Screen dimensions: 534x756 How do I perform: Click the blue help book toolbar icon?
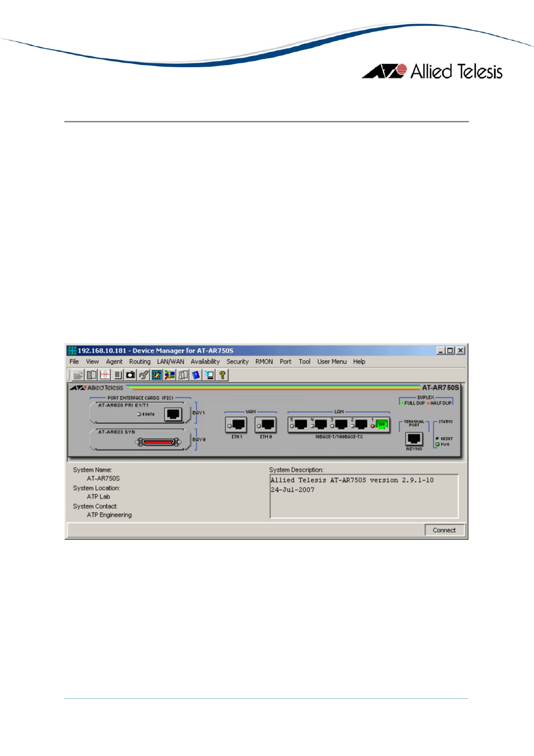point(196,375)
